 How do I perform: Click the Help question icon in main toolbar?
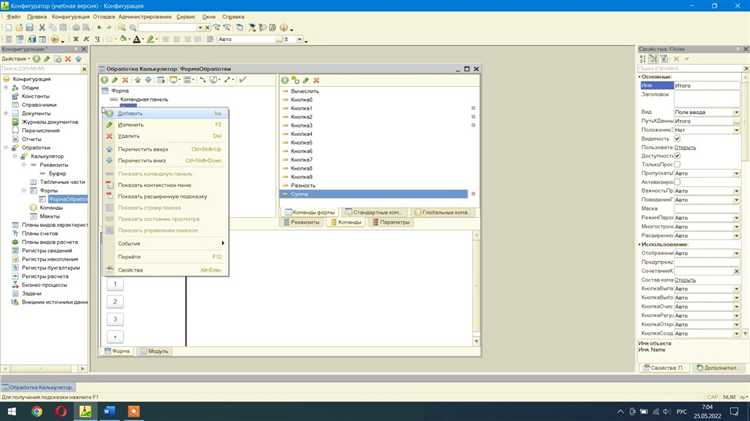[x=284, y=28]
